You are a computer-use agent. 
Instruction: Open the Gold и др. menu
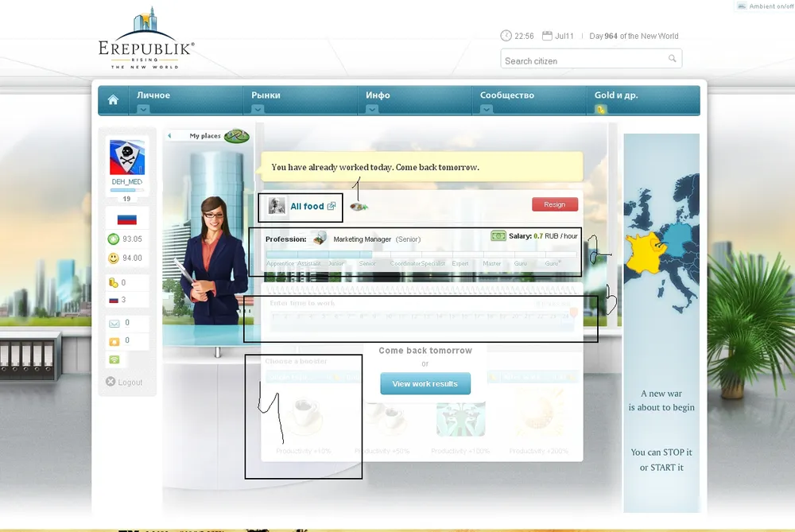pos(616,95)
